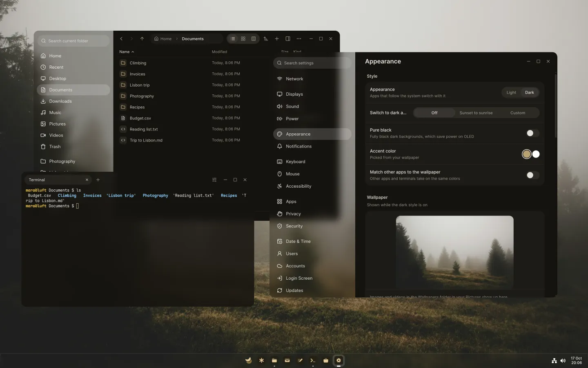Focus the Search settings field
This screenshot has width=588, height=368.
click(x=312, y=63)
